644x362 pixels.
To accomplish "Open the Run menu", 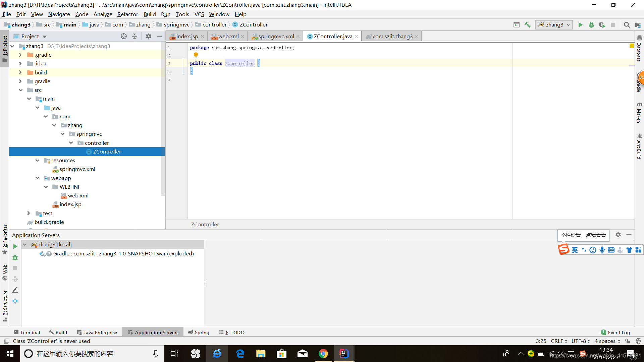I will pyautogui.click(x=166, y=14).
